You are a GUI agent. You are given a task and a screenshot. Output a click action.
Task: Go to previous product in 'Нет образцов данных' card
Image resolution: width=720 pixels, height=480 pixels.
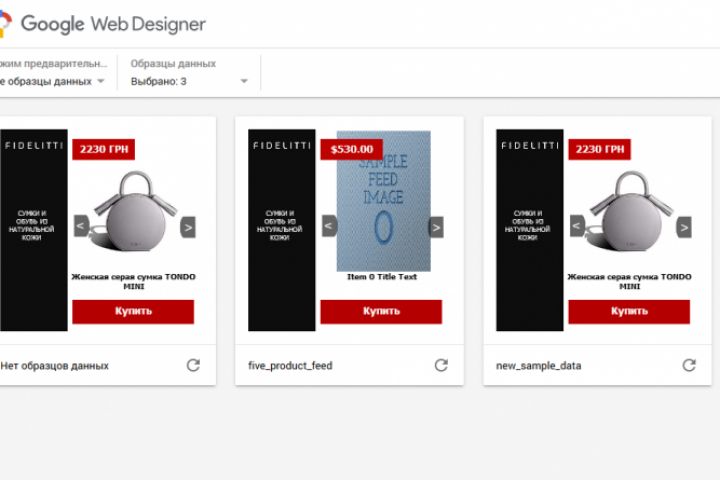point(81,226)
